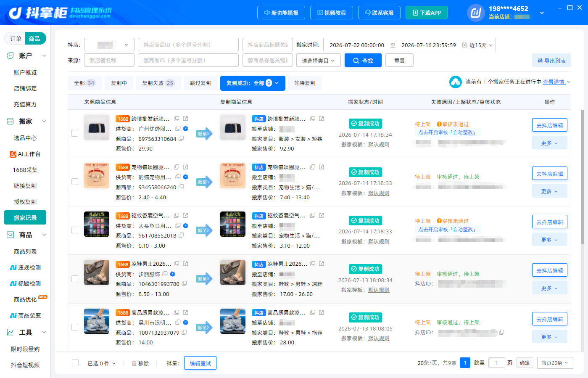Switch to the 订单 top tab
The height and width of the screenshot is (378, 588).
16,39
